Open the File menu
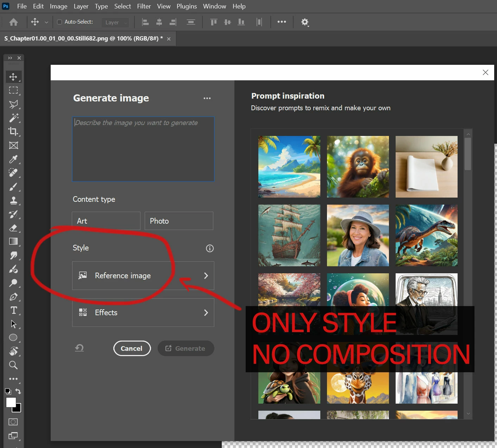This screenshot has height=448, width=497. tap(22, 6)
